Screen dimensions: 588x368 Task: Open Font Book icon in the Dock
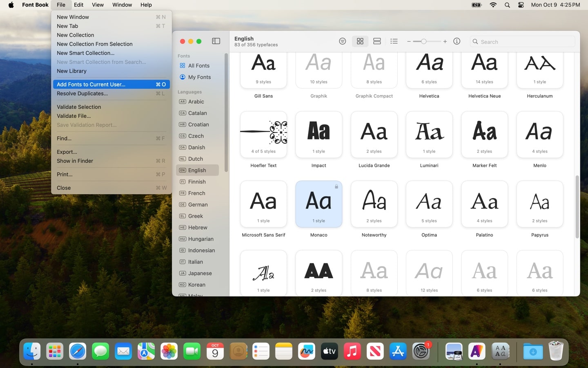click(500, 351)
